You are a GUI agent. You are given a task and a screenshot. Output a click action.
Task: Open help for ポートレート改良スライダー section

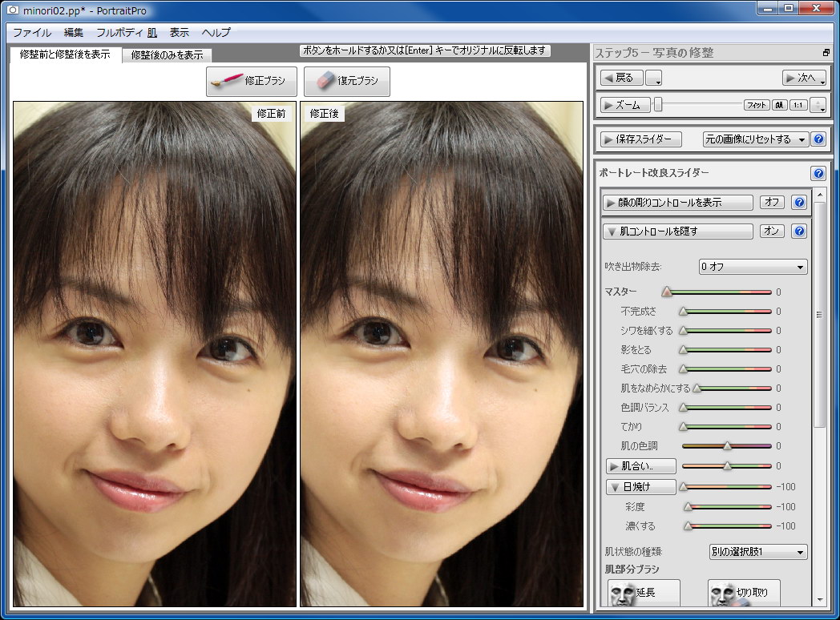tap(818, 173)
